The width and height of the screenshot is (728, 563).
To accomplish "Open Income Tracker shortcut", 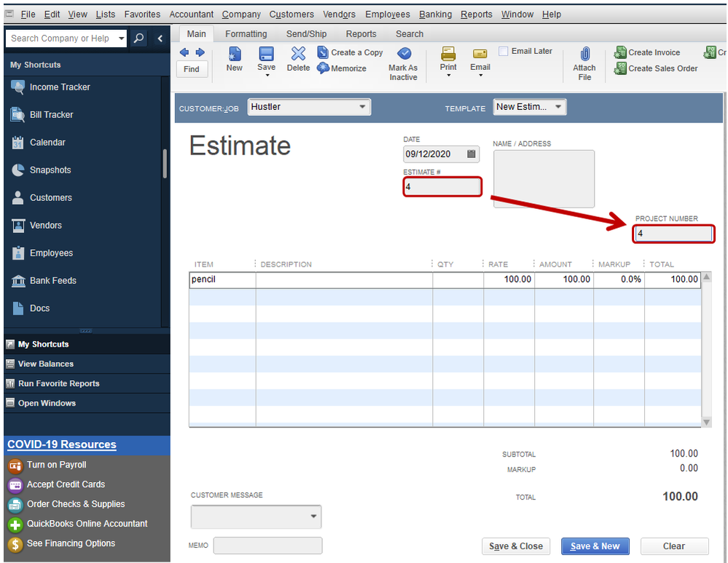I will [x=60, y=87].
